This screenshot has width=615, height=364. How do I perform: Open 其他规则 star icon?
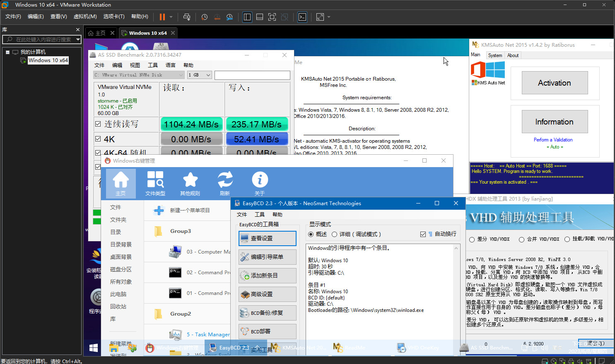pyautogui.click(x=190, y=183)
